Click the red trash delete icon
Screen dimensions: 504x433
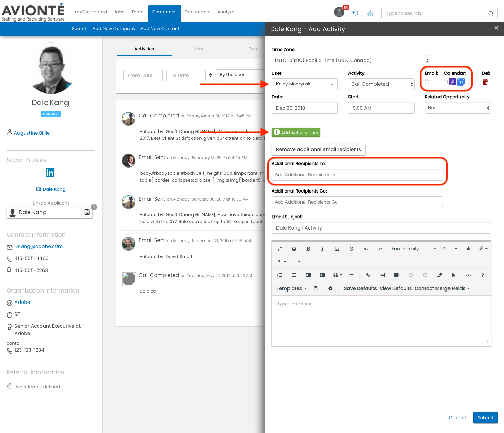485,82
